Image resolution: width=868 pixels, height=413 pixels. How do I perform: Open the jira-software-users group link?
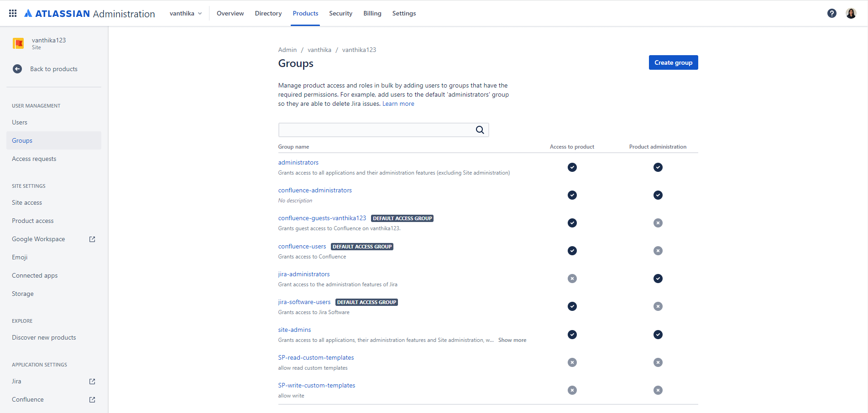tap(304, 302)
